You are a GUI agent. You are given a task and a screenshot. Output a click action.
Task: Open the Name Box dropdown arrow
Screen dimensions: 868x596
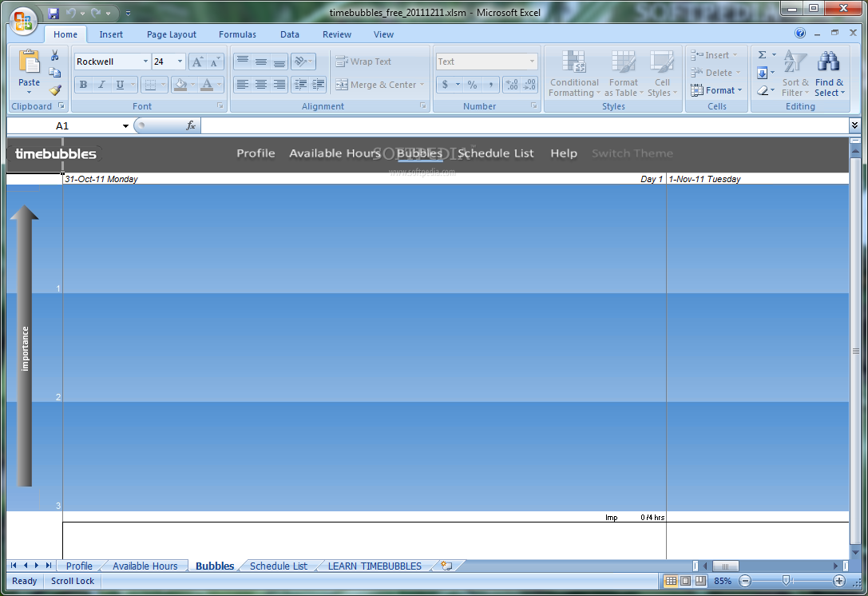point(125,126)
